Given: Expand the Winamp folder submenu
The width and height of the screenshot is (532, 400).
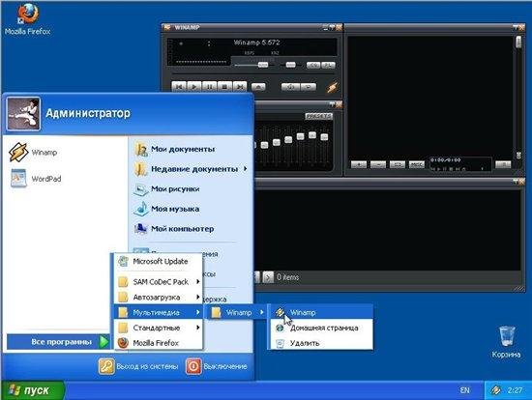Looking at the screenshot, I should pos(237,312).
